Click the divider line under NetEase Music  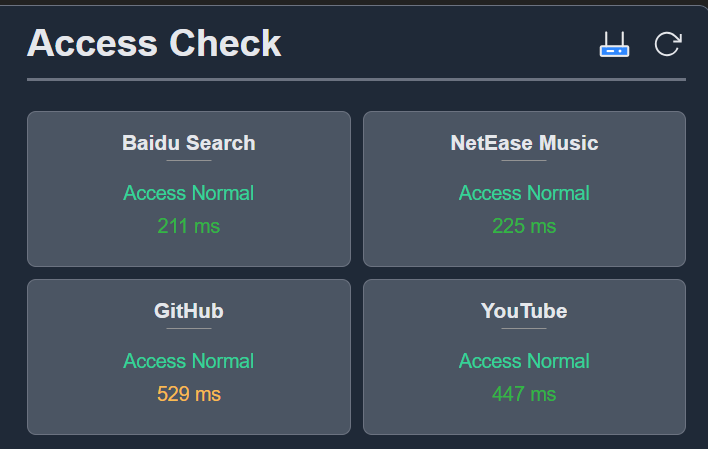click(x=524, y=160)
